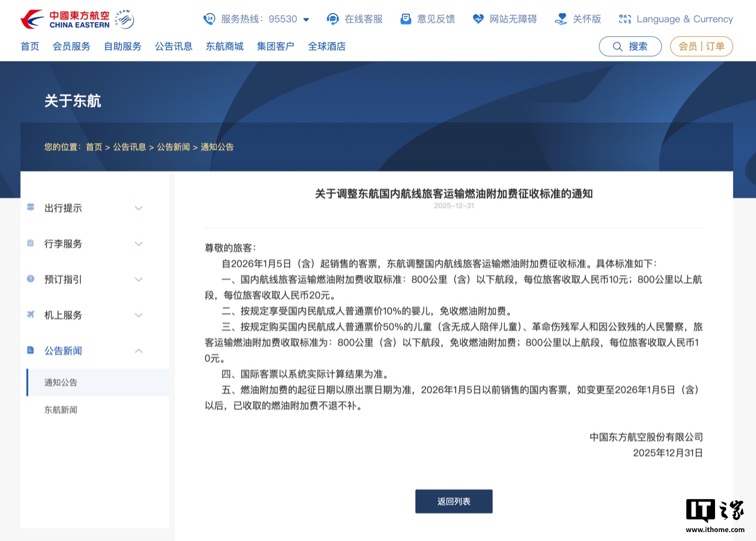The image size is (756, 541).
Task: Click the 行李服务 luggage service icon
Action: (30, 244)
